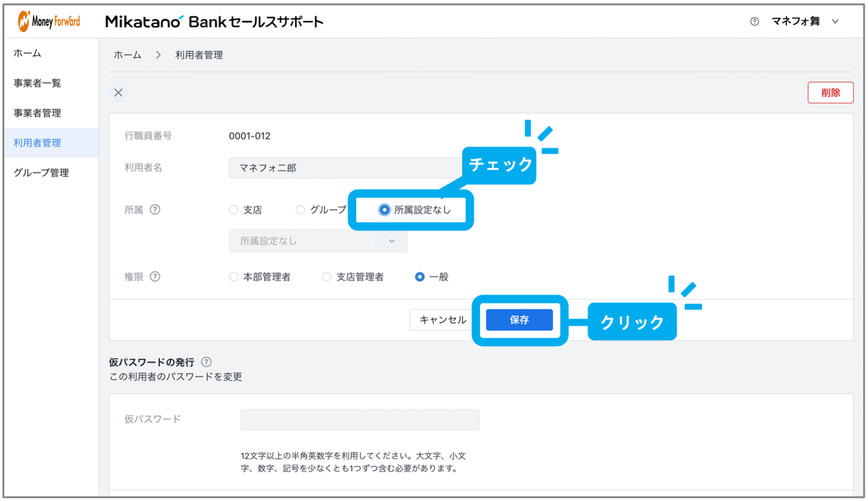Viewport: 868px width, 501px height.
Task: Click into the 仮パスワード input field
Action: (360, 420)
